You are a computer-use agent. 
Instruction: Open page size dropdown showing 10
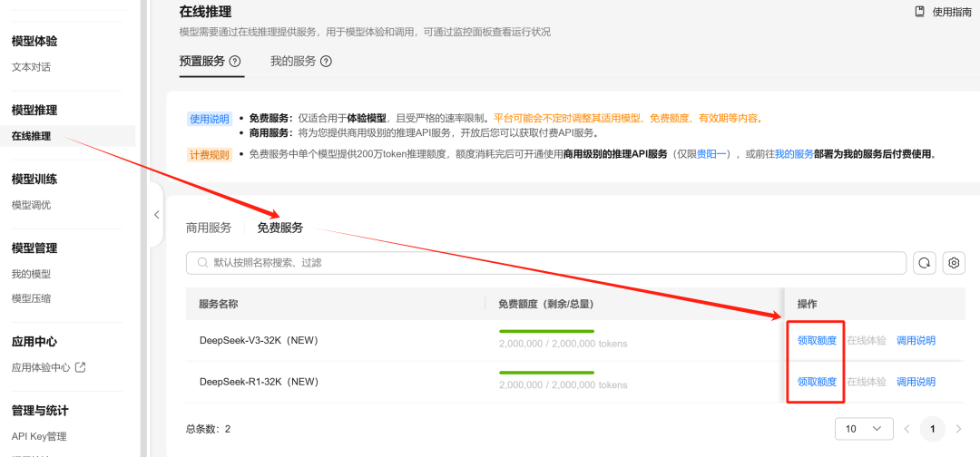864,429
